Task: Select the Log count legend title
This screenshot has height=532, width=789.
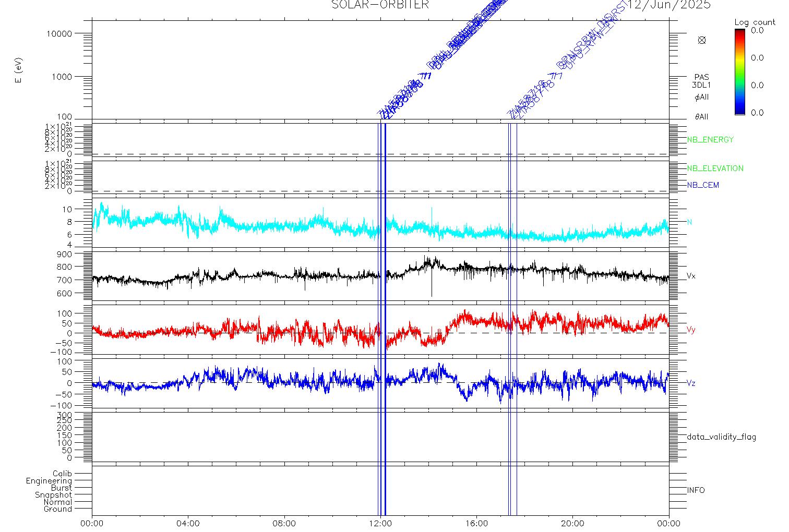Action: tap(755, 22)
